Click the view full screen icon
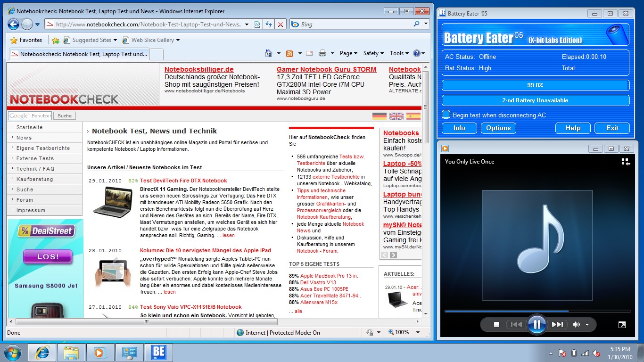644x362 pixels. point(622,325)
